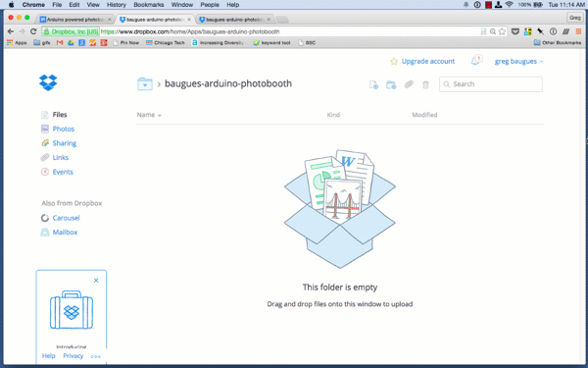Click the Upgrade account link
The image size is (588, 368).
coord(428,61)
